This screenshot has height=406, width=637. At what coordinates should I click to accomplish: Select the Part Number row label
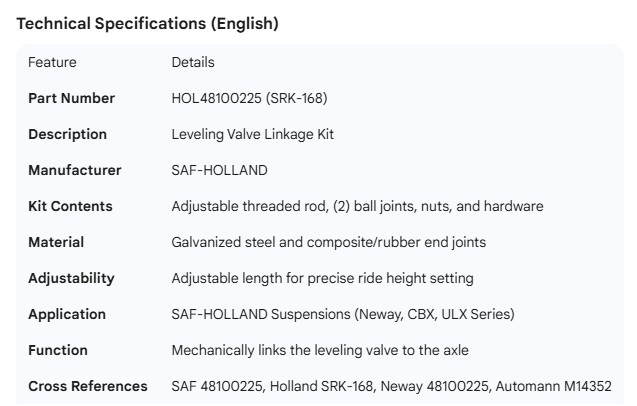(x=71, y=98)
